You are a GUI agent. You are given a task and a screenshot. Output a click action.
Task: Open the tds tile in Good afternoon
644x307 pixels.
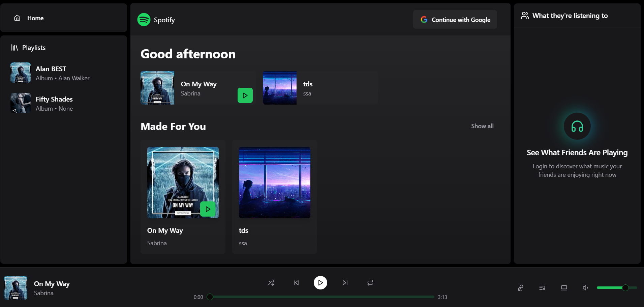pos(320,88)
